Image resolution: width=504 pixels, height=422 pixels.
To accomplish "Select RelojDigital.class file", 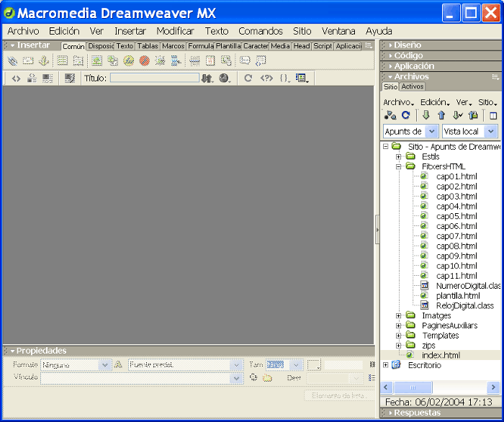I will 465,306.
